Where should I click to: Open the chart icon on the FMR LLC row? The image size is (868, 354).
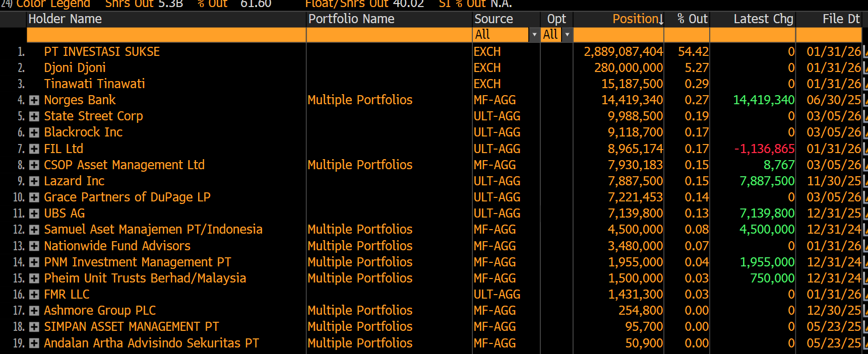tap(865, 295)
